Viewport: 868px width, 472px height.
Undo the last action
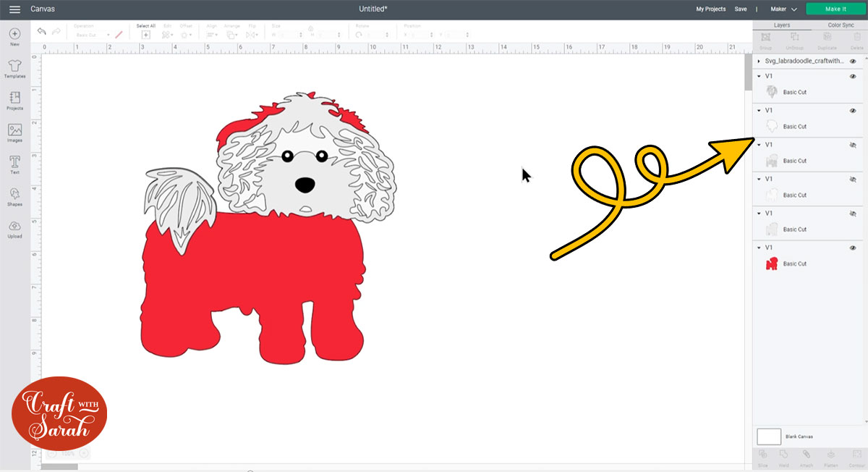[42, 32]
